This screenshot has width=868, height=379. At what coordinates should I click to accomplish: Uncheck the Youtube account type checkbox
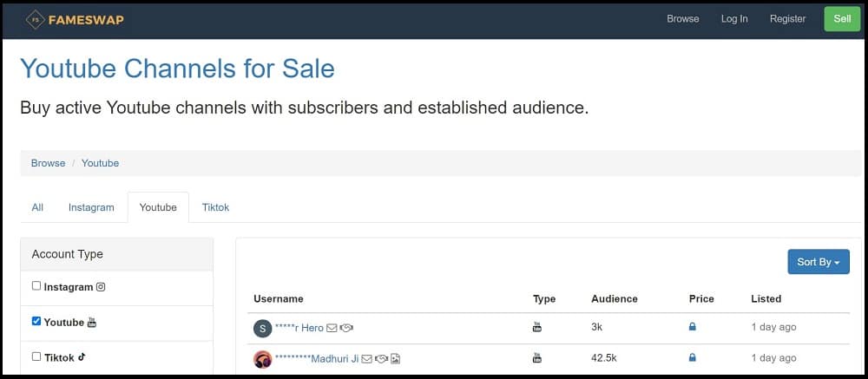coord(36,322)
